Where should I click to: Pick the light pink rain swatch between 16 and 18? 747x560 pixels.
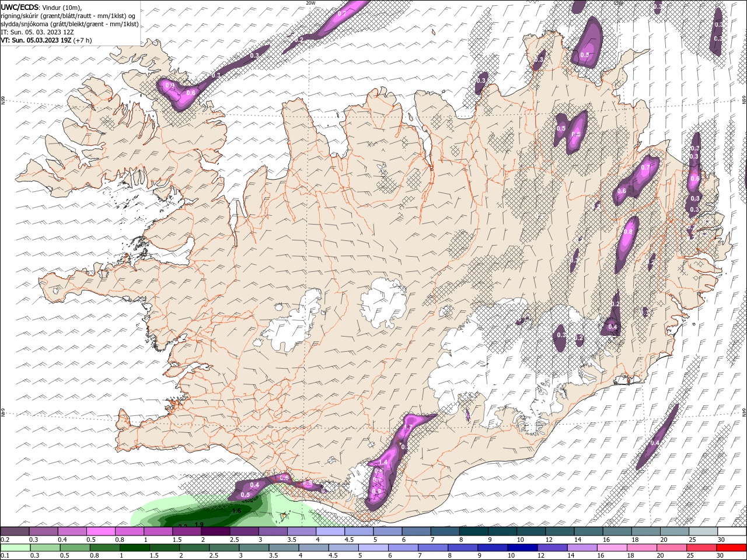tap(611, 548)
